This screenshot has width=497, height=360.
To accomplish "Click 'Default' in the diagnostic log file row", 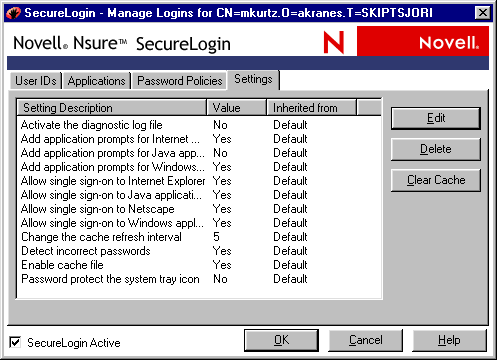I will coord(290,125).
